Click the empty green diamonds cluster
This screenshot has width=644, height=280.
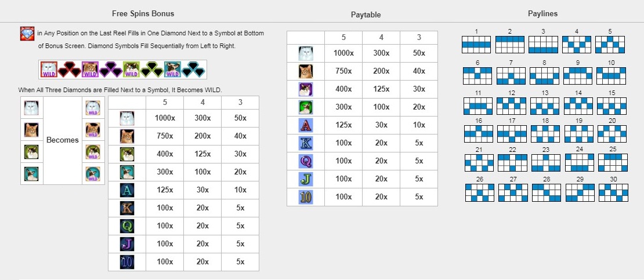pyautogui.click(x=151, y=70)
